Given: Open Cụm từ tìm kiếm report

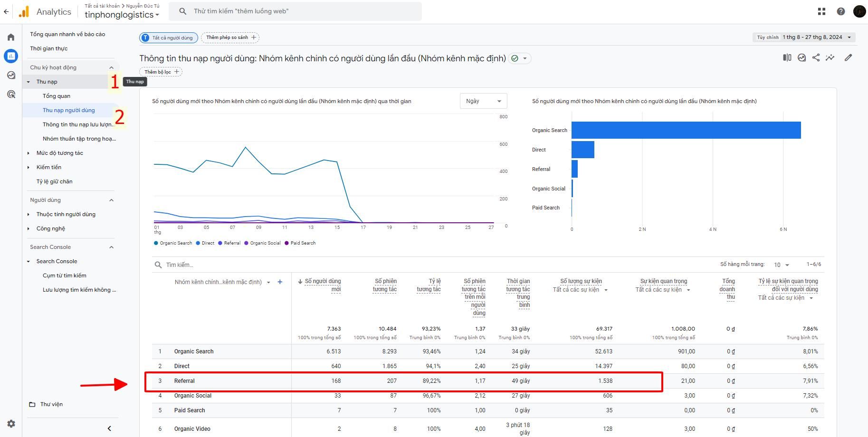Looking at the screenshot, I should click(65, 275).
